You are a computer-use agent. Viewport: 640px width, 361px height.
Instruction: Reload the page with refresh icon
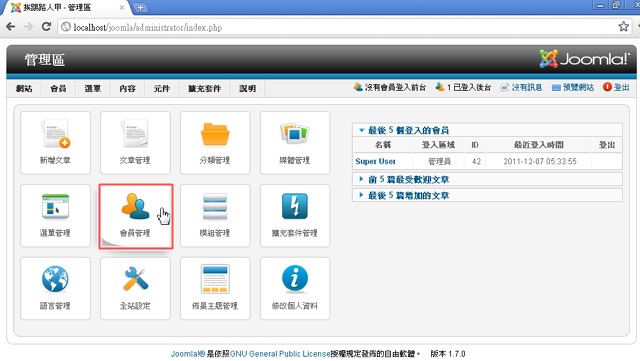pyautogui.click(x=46, y=27)
